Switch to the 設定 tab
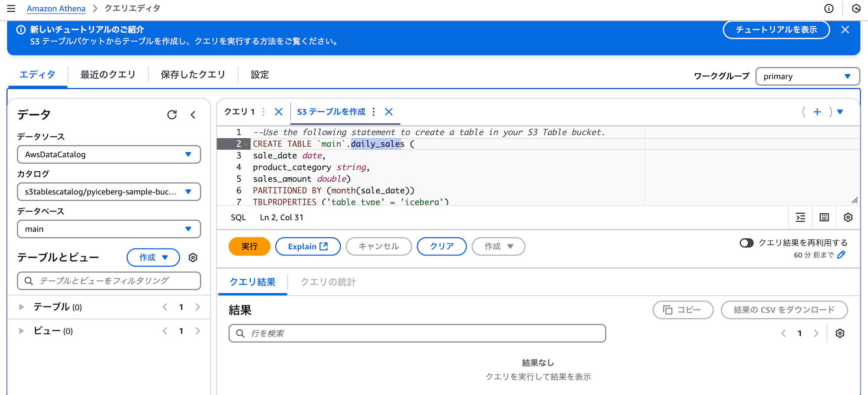This screenshot has width=868, height=395. tap(260, 75)
